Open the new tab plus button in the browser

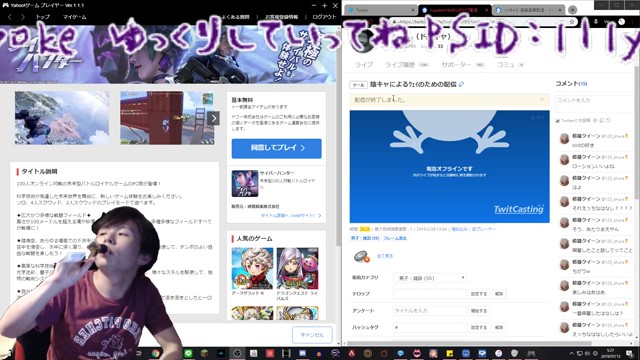(573, 10)
